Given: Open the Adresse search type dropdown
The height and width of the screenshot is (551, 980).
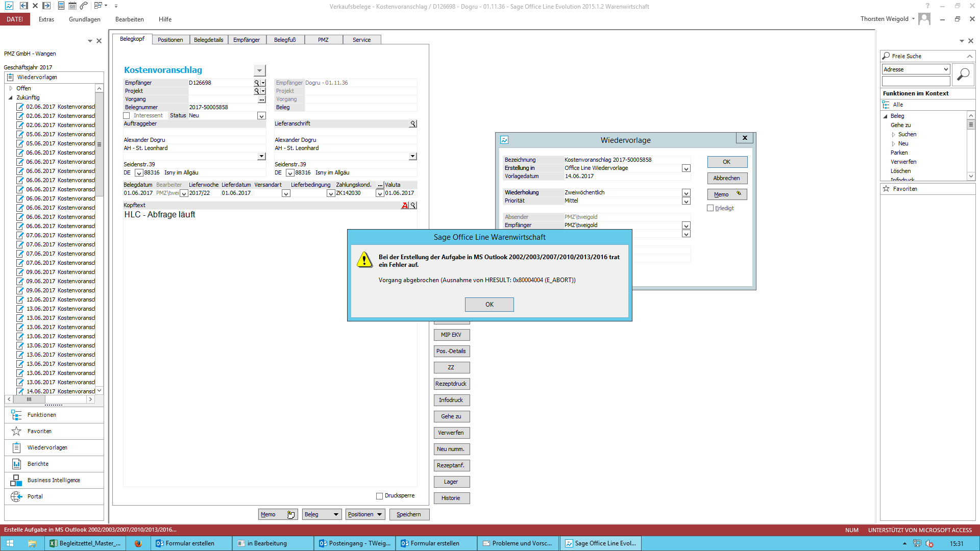Looking at the screenshot, I should click(945, 69).
